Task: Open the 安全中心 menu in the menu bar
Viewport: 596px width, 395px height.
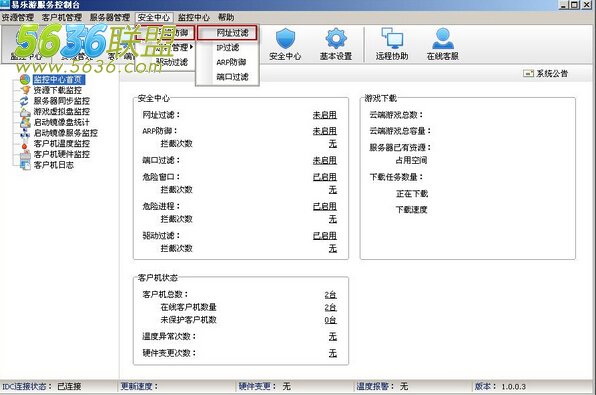Action: 154,17
